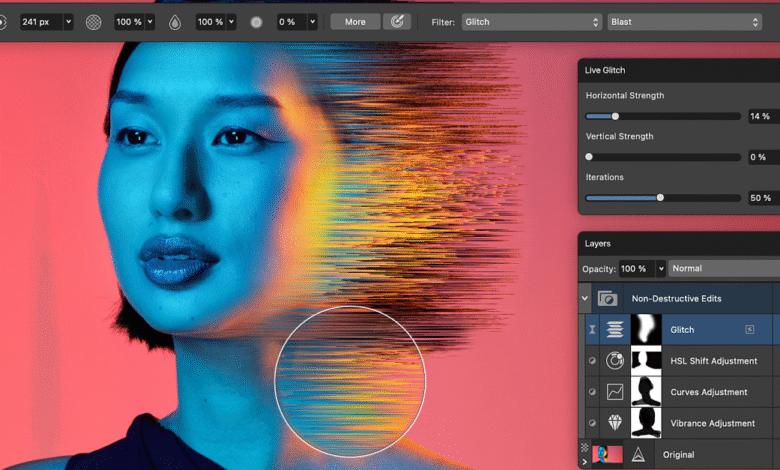Toggle the pressure controller brush icon button
The height and width of the screenshot is (470, 780).
click(x=397, y=22)
